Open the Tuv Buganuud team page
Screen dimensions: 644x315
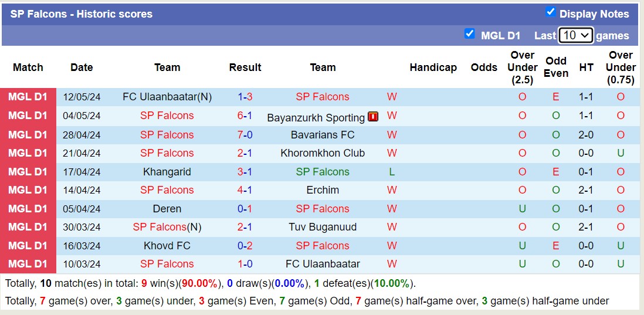(x=323, y=227)
